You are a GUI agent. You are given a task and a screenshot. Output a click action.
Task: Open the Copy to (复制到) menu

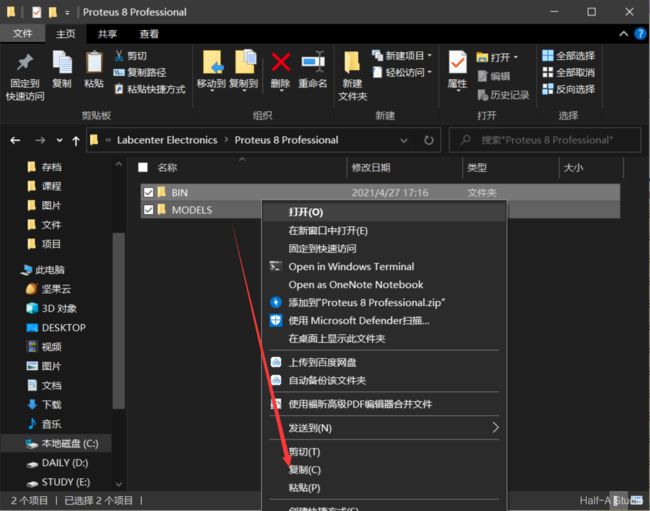(x=244, y=70)
